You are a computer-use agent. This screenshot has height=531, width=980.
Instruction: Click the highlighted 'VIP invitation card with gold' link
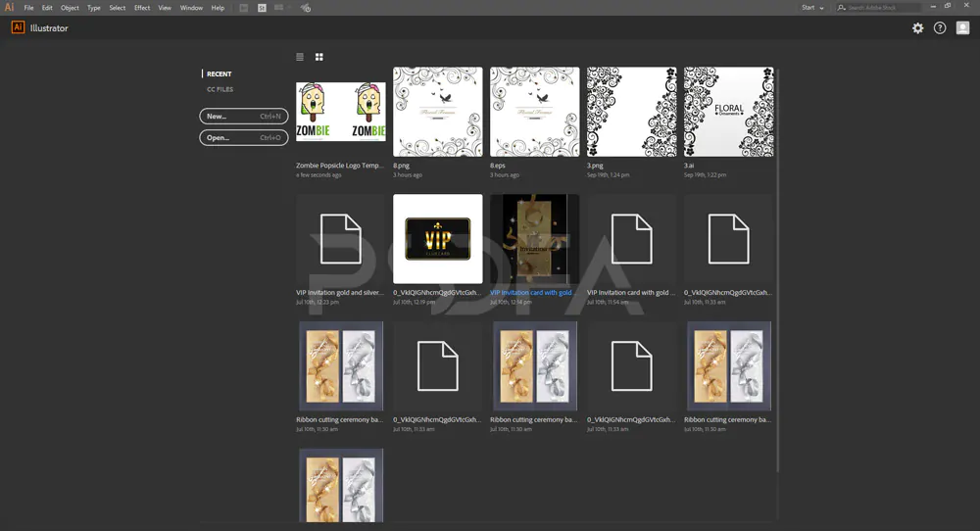click(530, 292)
